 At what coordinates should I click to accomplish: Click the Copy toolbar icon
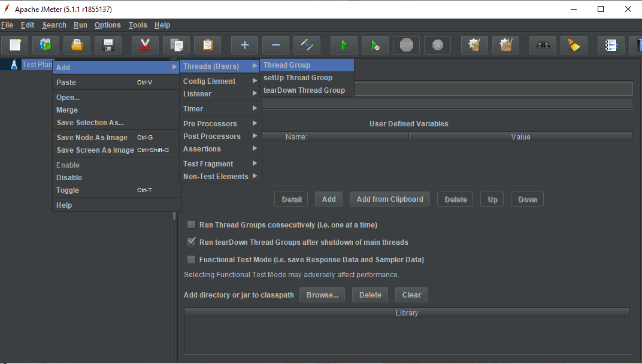tap(177, 45)
